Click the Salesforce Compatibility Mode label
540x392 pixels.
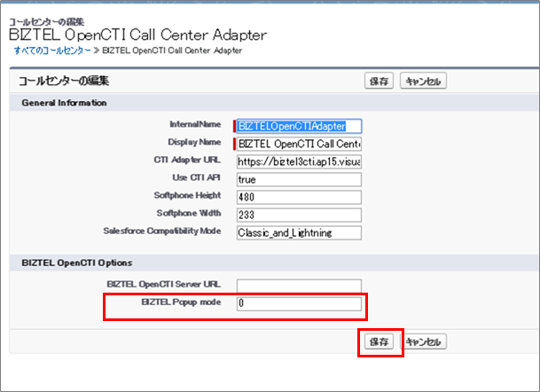[162, 231]
